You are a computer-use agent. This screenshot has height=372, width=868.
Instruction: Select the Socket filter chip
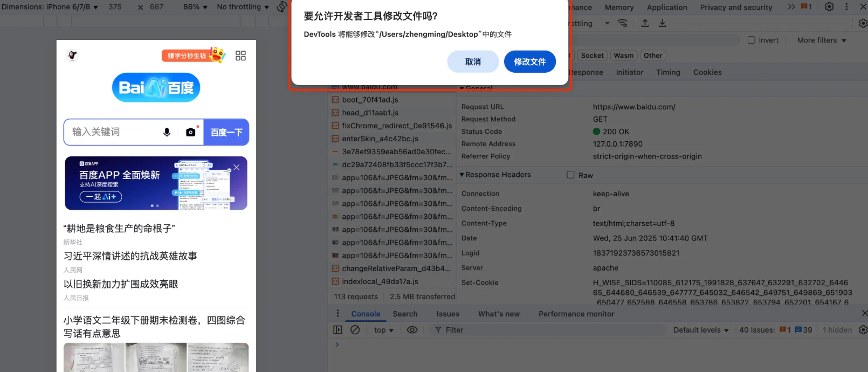pyautogui.click(x=592, y=56)
